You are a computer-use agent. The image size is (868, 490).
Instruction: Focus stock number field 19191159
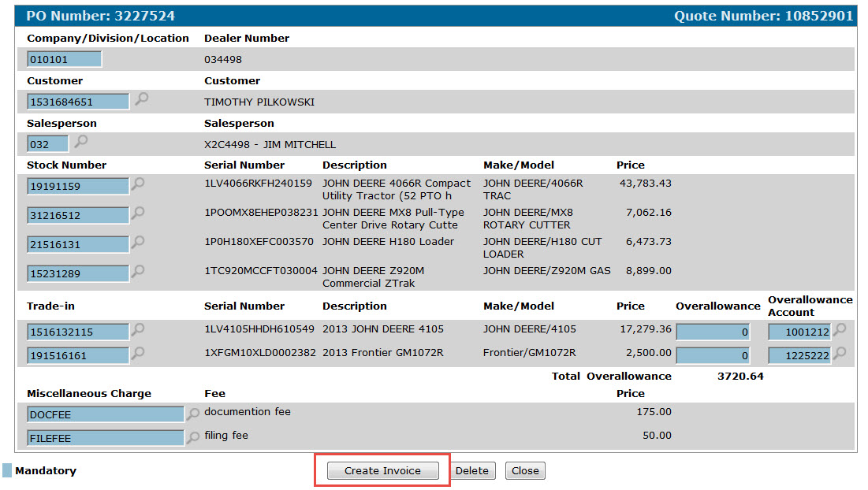coord(78,187)
